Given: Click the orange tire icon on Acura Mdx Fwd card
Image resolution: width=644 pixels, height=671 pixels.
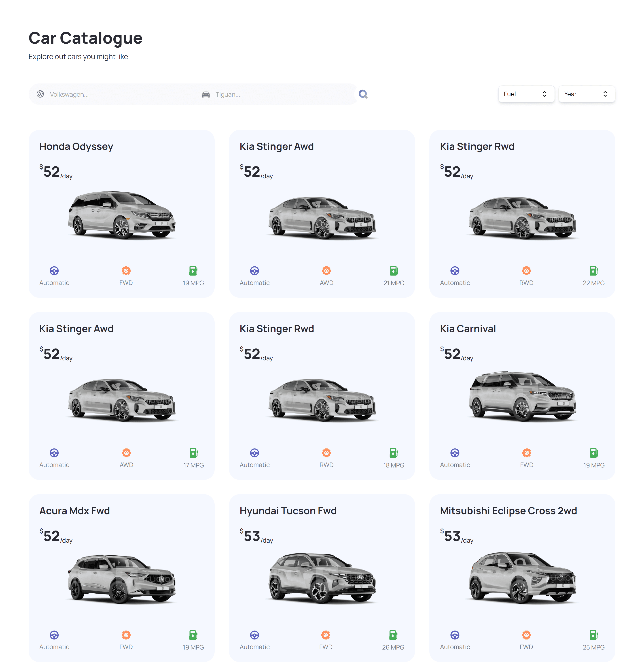Looking at the screenshot, I should pos(126,635).
